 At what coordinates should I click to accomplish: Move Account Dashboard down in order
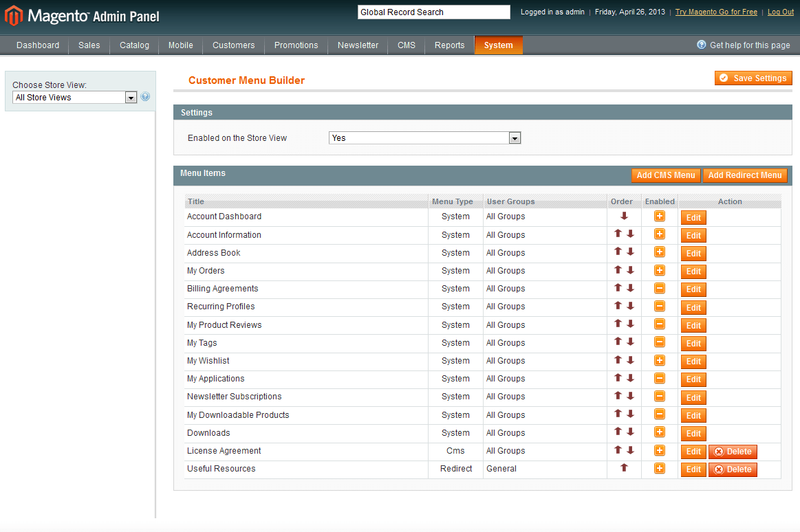(x=624, y=216)
